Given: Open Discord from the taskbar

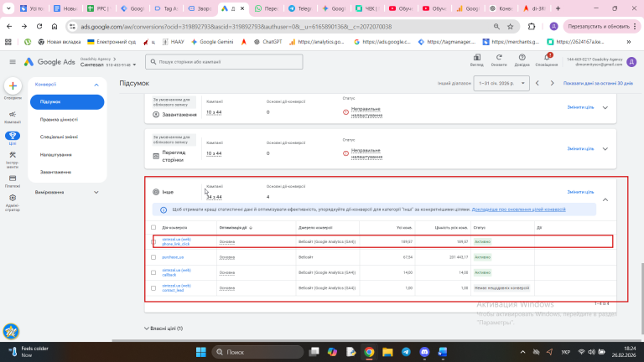Looking at the screenshot, I should click(424, 352).
